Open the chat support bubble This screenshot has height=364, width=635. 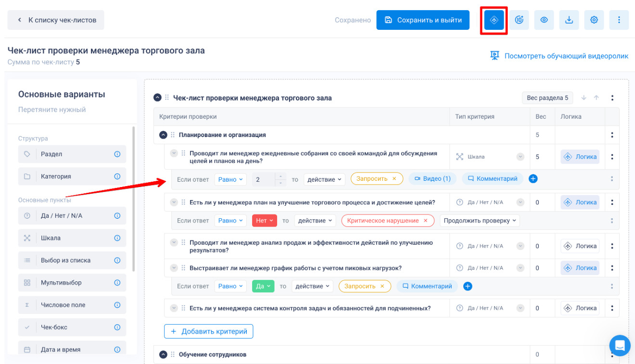[620, 345]
